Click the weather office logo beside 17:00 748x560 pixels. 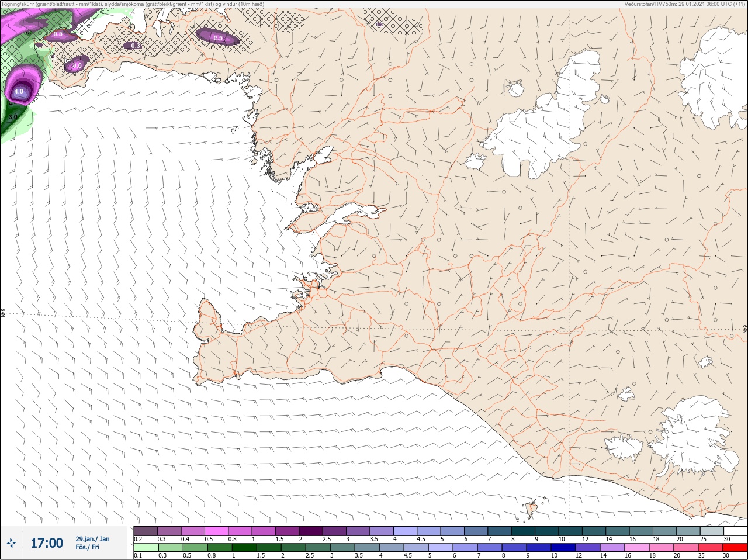click(11, 543)
